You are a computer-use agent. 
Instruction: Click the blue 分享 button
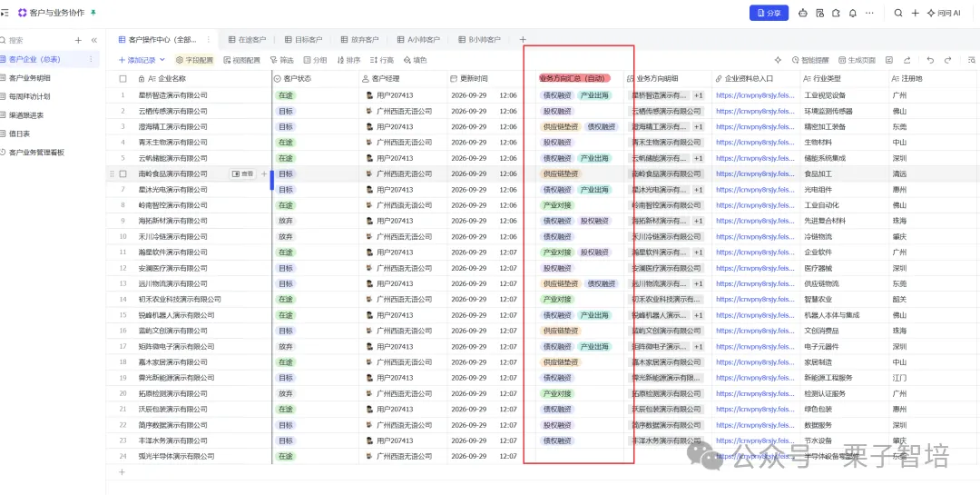click(x=769, y=13)
